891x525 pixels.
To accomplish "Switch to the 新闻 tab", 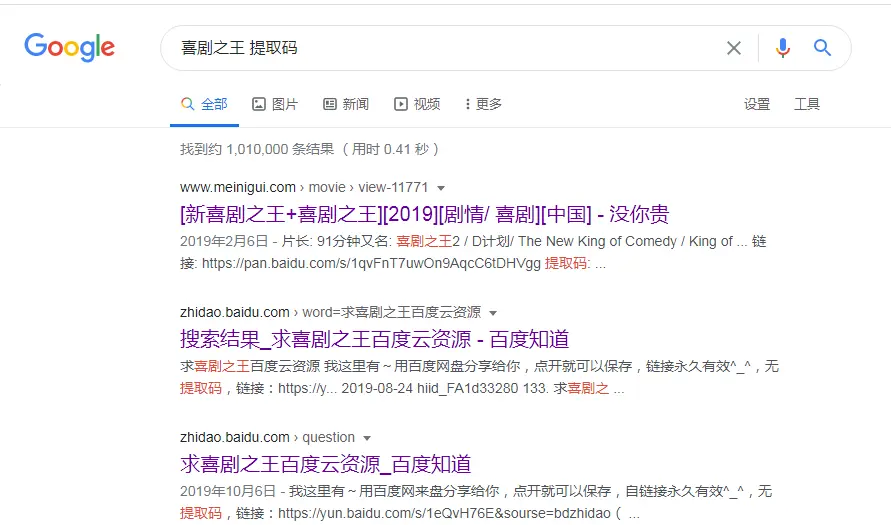I will click(346, 104).
